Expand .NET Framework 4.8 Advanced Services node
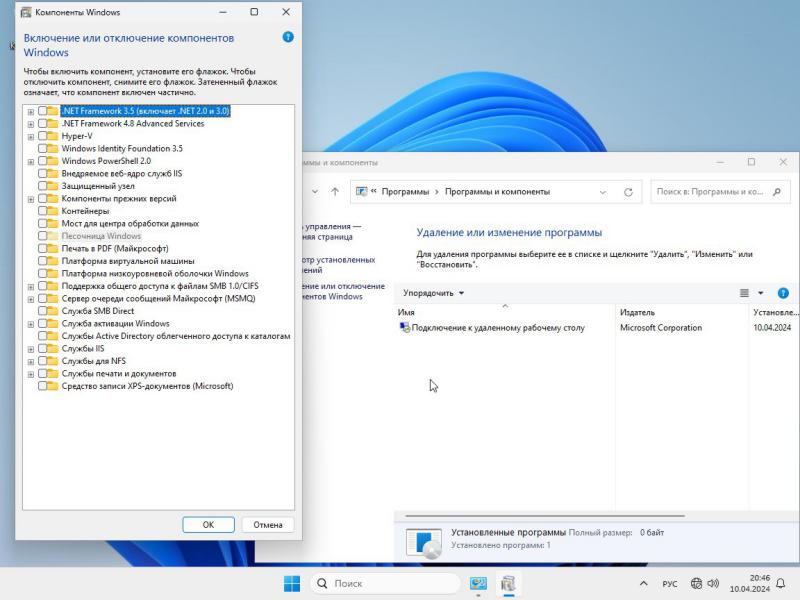The width and height of the screenshot is (800, 600). (31, 124)
